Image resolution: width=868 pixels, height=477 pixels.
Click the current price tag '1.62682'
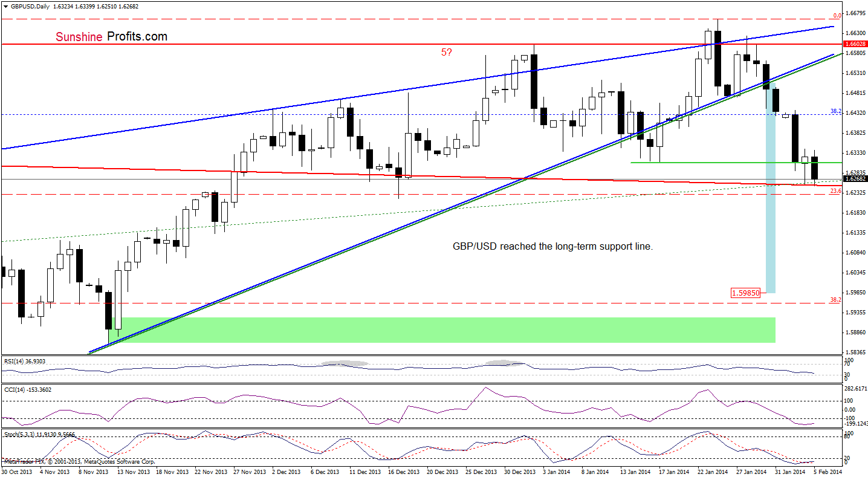point(855,180)
